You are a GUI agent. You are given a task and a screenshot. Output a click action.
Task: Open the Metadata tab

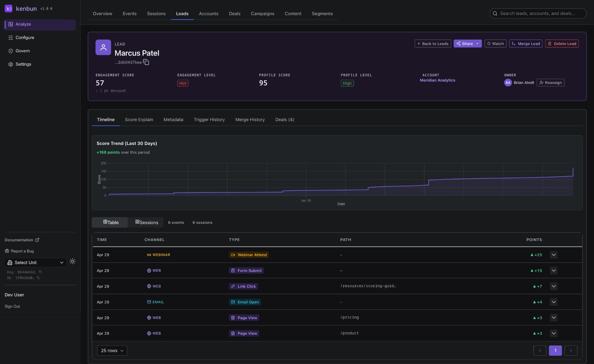tap(173, 120)
